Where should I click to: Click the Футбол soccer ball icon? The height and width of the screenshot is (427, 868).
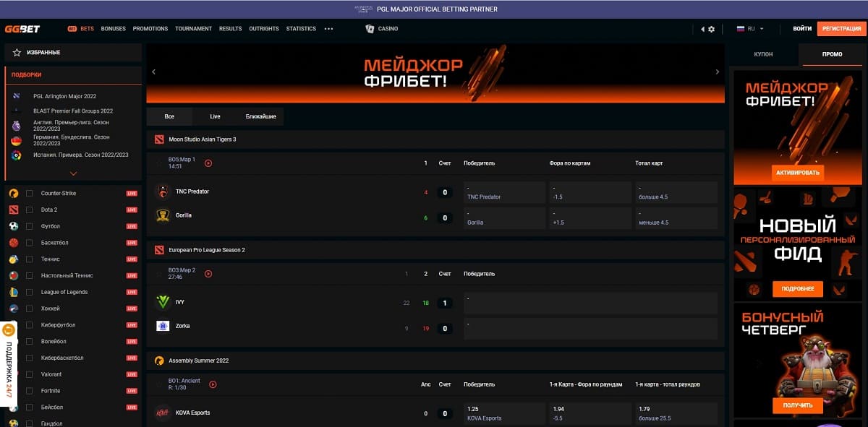point(14,226)
